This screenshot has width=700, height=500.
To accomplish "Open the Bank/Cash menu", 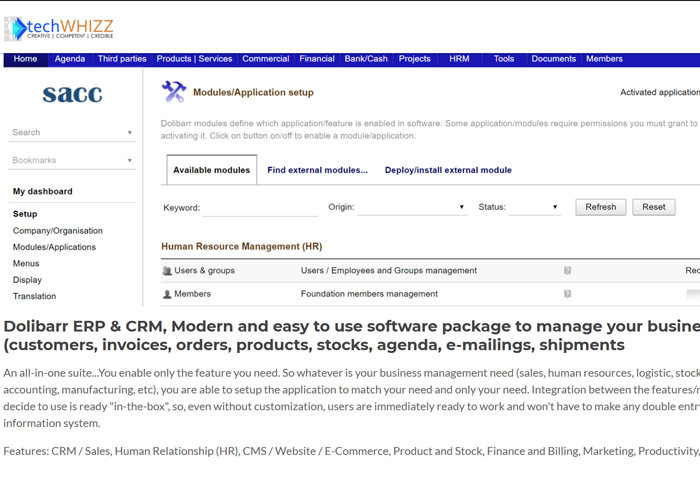I will coord(366,59).
